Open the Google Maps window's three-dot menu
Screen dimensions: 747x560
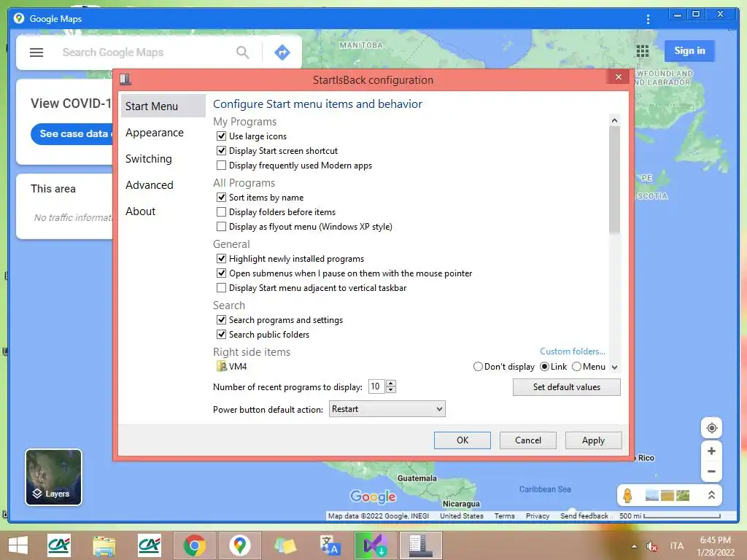[648, 19]
